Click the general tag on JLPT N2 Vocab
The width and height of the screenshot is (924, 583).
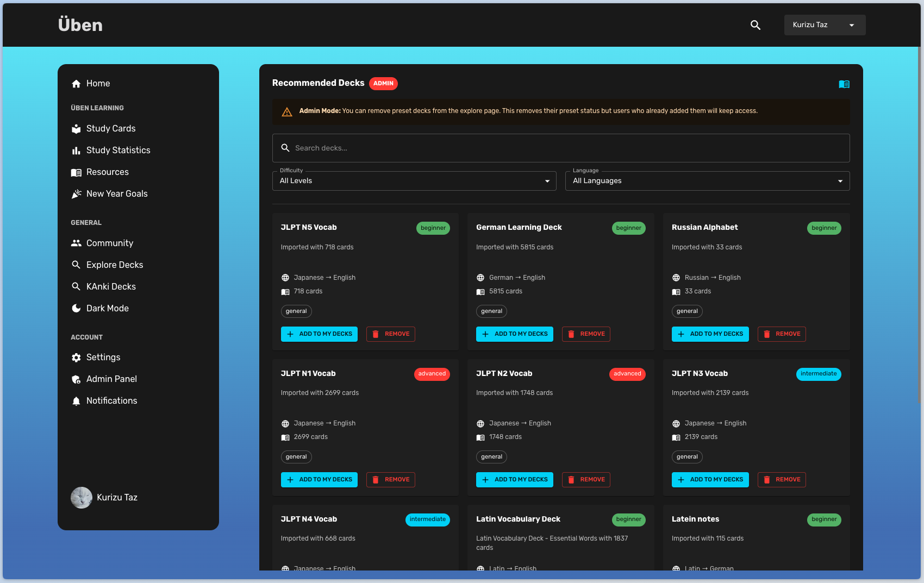[x=491, y=457]
